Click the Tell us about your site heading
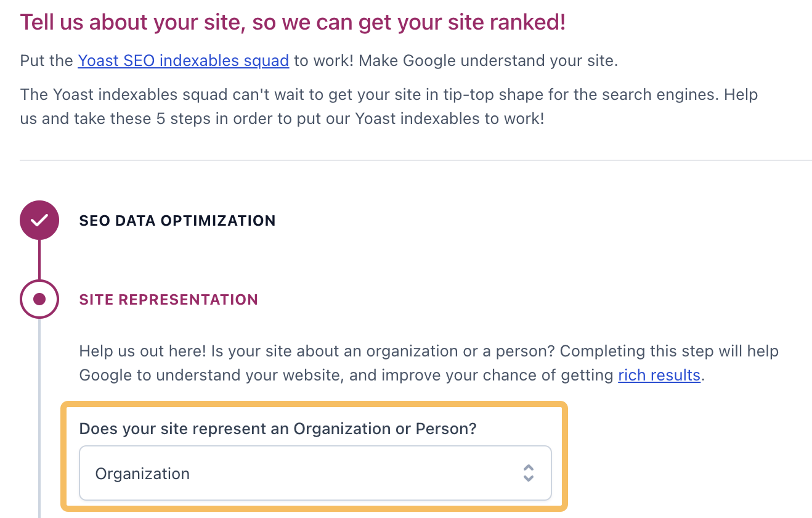The width and height of the screenshot is (812, 518). (291, 21)
